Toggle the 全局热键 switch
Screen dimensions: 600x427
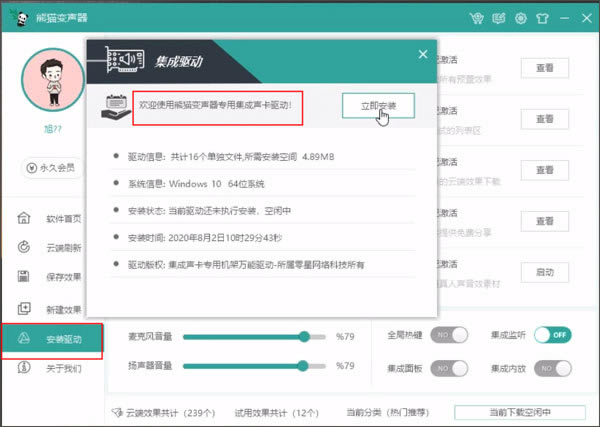coord(449,335)
